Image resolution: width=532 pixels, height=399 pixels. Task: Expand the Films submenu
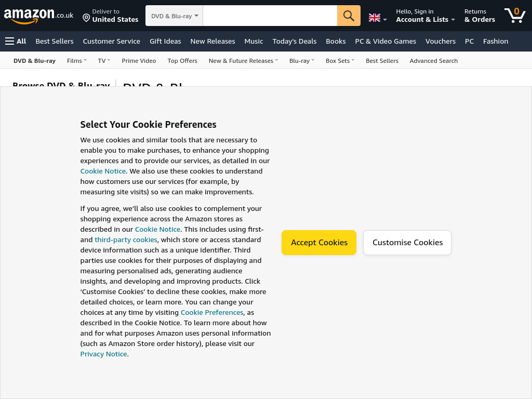pyautogui.click(x=77, y=61)
